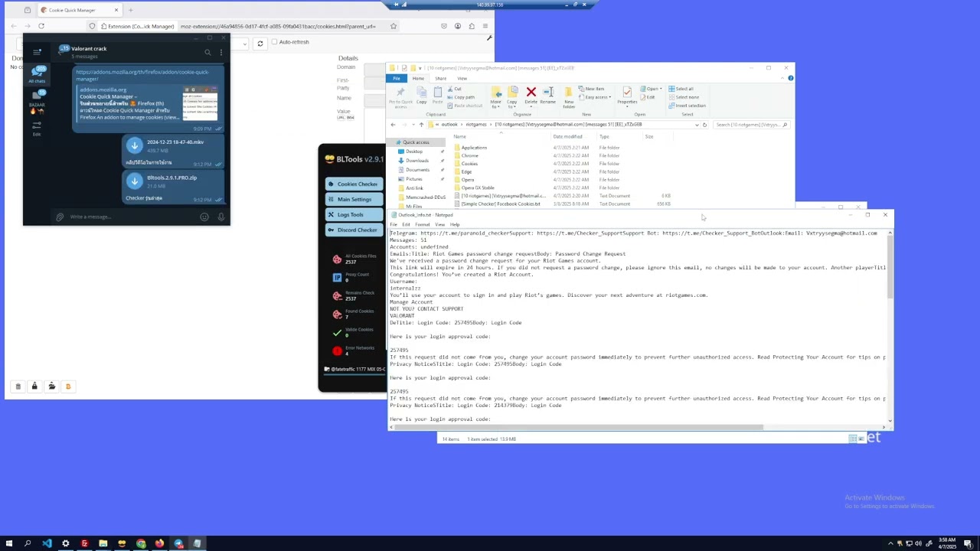
Task: Switch to the Explorer View ribbon tab
Action: point(462,78)
